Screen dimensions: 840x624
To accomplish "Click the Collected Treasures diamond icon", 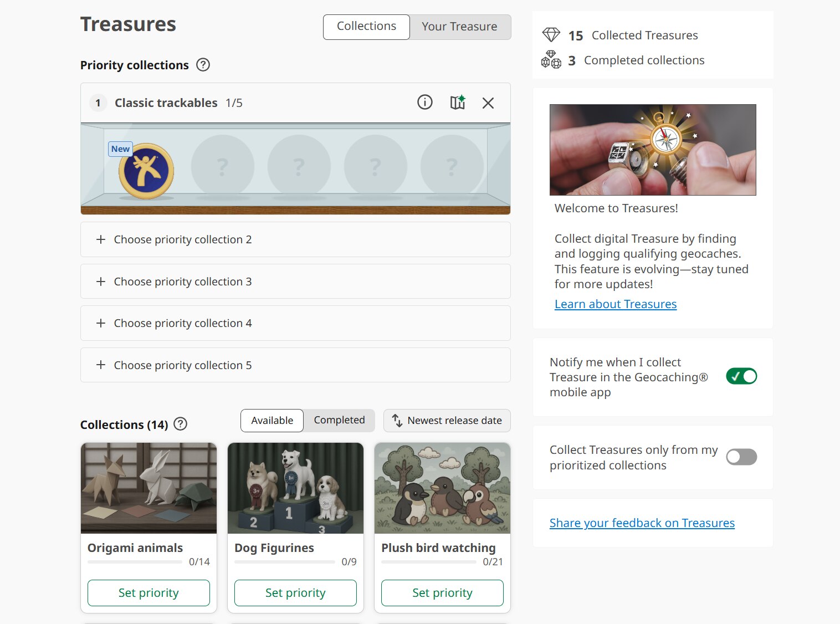I will 551,35.
